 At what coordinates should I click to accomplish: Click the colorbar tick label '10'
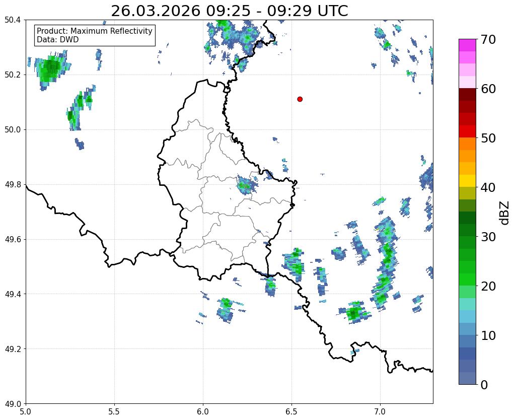click(488, 335)
